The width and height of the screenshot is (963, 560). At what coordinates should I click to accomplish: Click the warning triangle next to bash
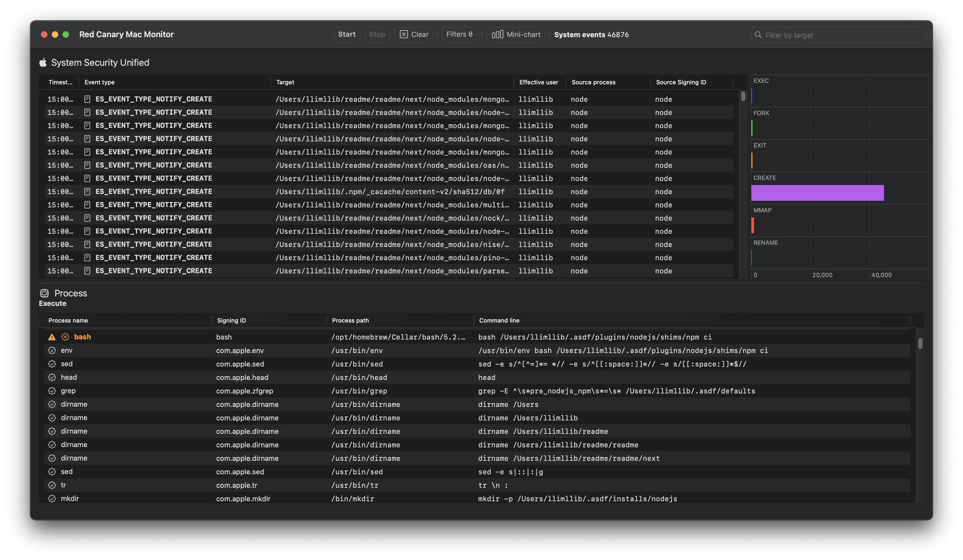click(x=52, y=337)
